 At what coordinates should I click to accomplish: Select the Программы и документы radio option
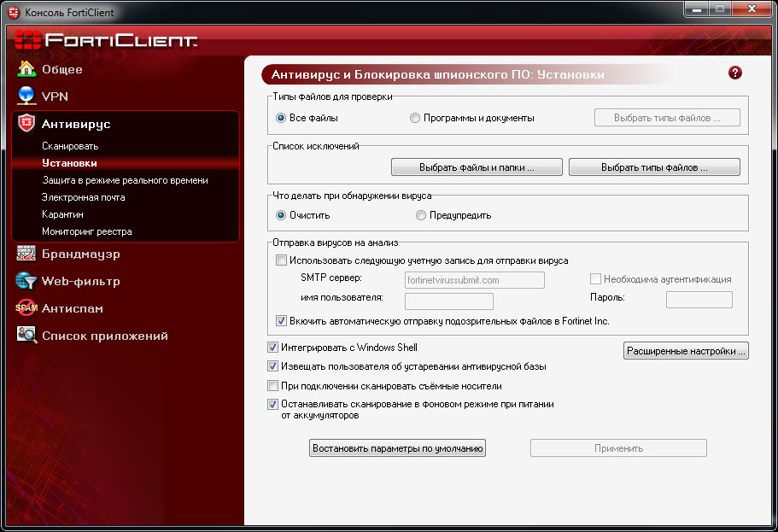coord(415,118)
